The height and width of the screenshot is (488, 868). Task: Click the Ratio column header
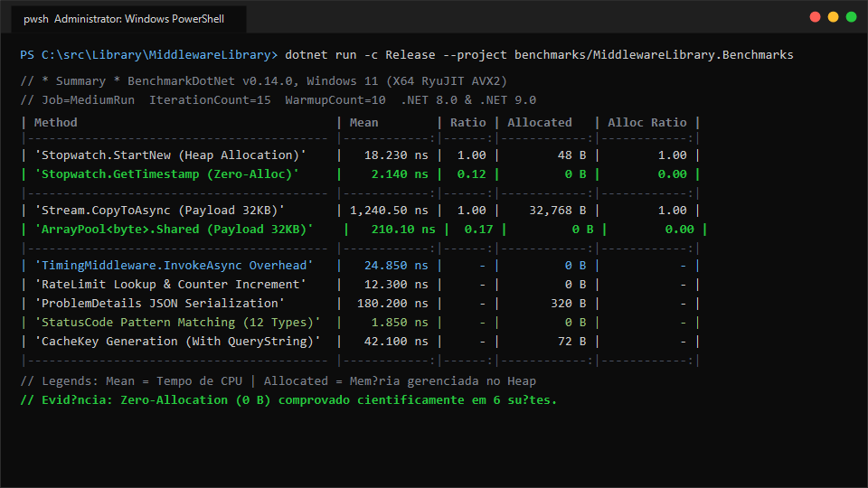467,122
